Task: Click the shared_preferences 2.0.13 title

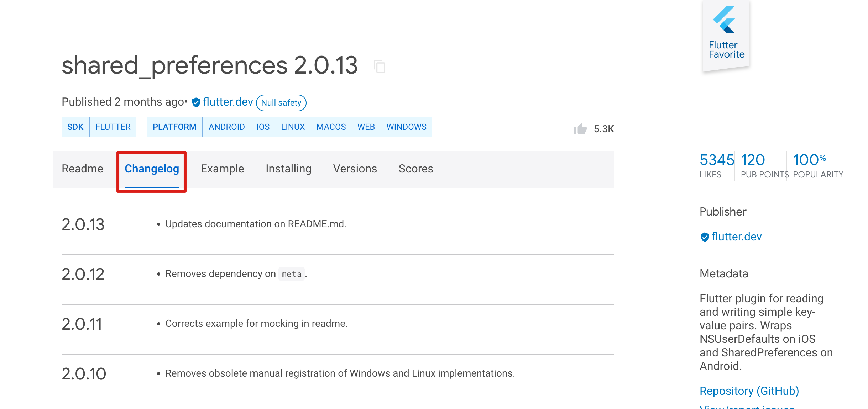Action: point(210,66)
